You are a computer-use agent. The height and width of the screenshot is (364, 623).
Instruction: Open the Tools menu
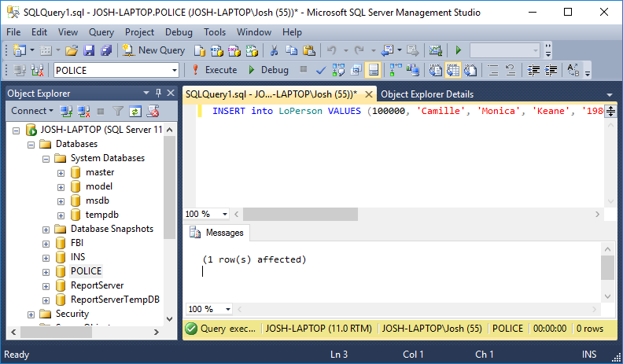[215, 32]
